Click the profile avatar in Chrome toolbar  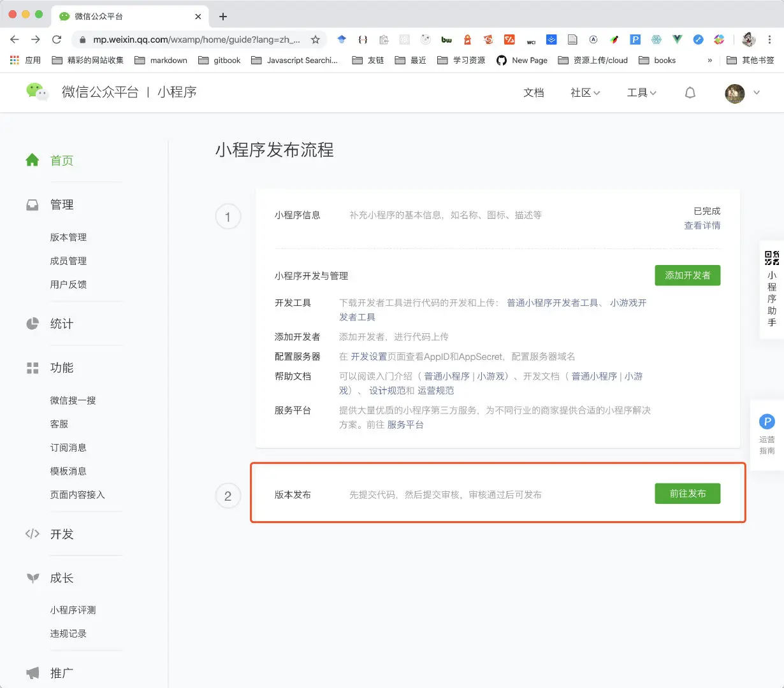pos(749,39)
